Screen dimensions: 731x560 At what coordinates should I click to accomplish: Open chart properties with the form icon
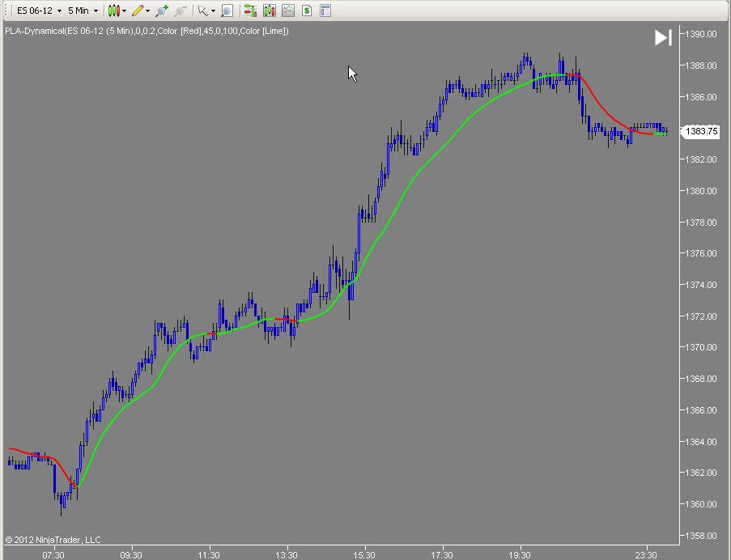tap(325, 11)
